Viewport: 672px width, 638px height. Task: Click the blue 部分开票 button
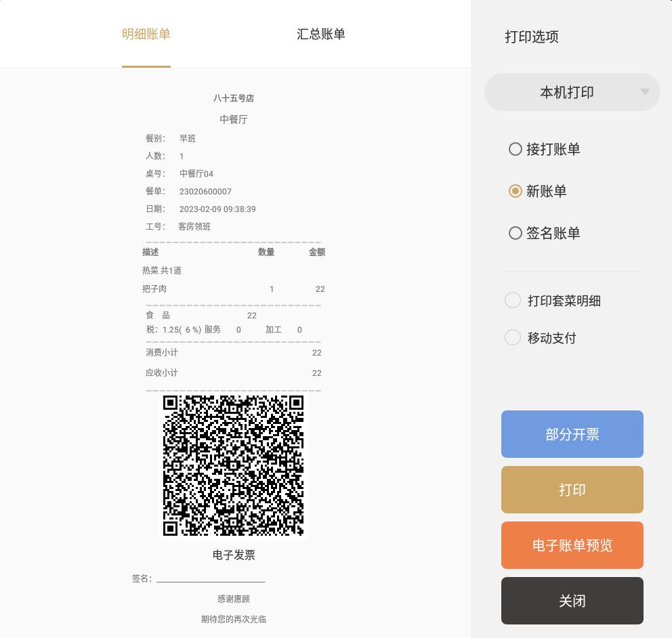click(x=572, y=434)
